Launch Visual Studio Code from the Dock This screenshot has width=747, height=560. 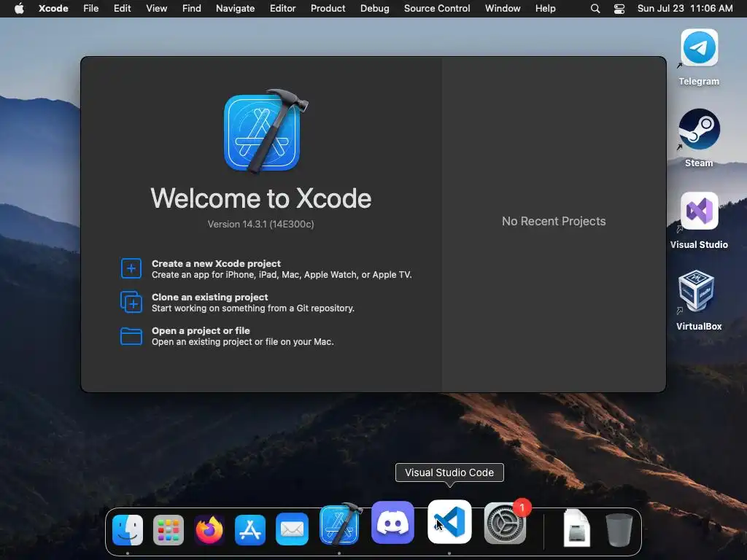449,522
